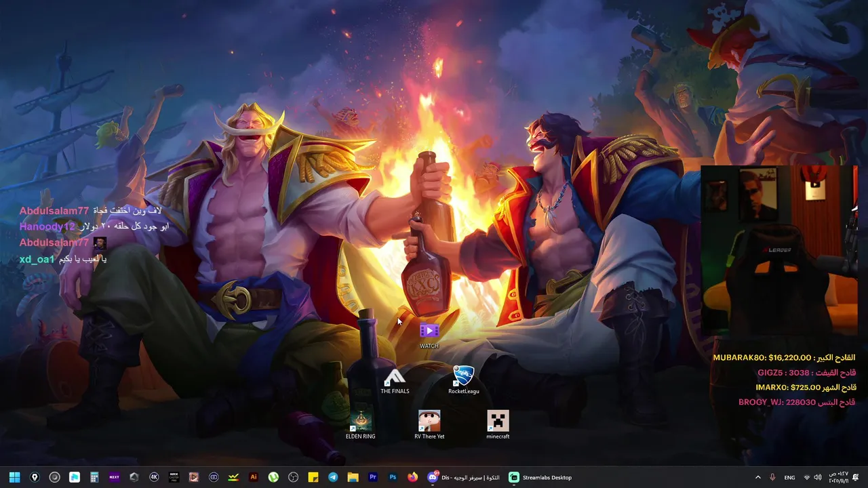This screenshot has height=488, width=868.
Task: Select the minecraft desktop shortcut
Action: click(x=498, y=426)
